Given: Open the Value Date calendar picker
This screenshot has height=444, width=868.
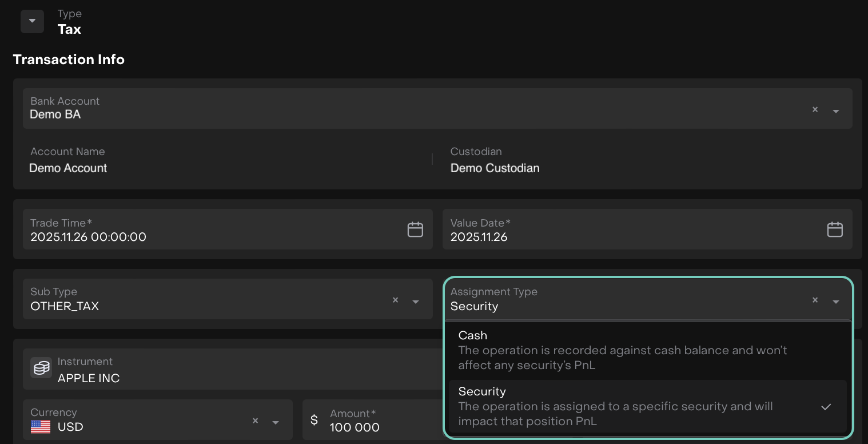Looking at the screenshot, I should coord(835,229).
